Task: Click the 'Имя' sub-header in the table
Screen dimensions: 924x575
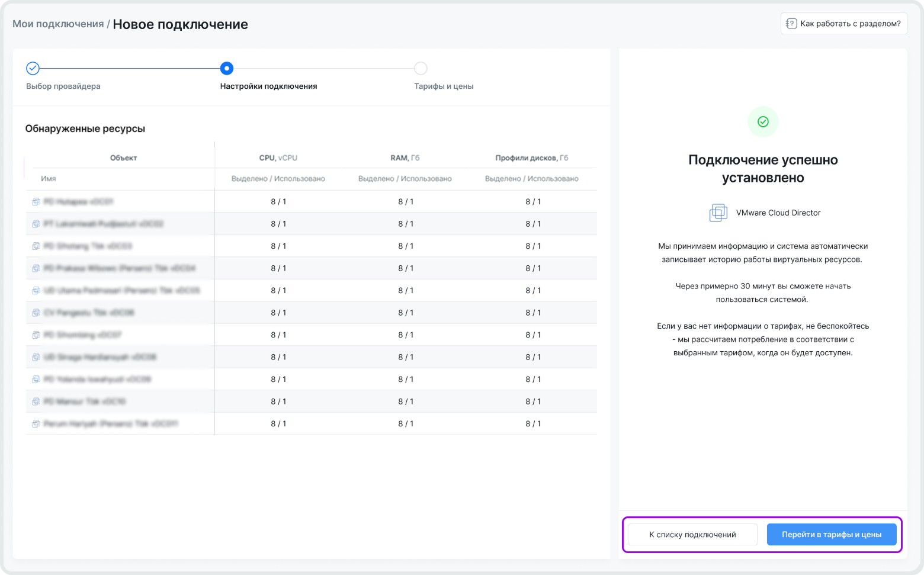Action: (x=49, y=179)
